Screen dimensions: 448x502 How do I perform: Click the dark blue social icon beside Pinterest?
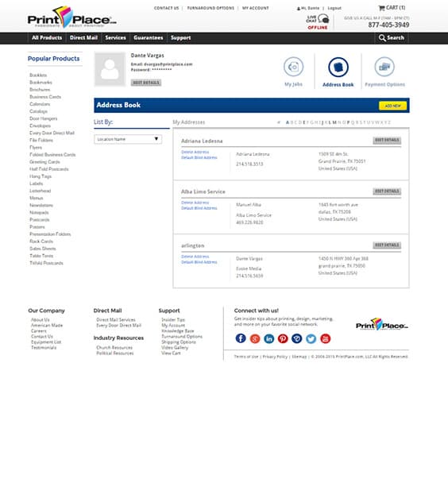pyautogui.click(x=297, y=338)
